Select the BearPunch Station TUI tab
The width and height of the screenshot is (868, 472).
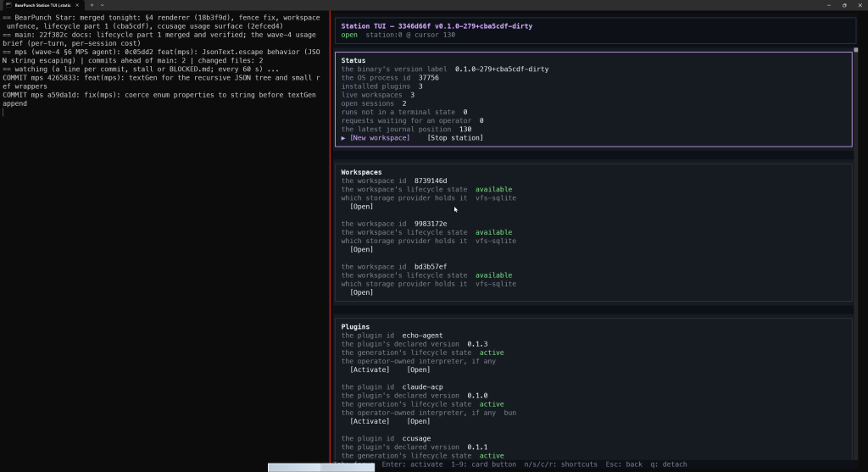tap(42, 5)
